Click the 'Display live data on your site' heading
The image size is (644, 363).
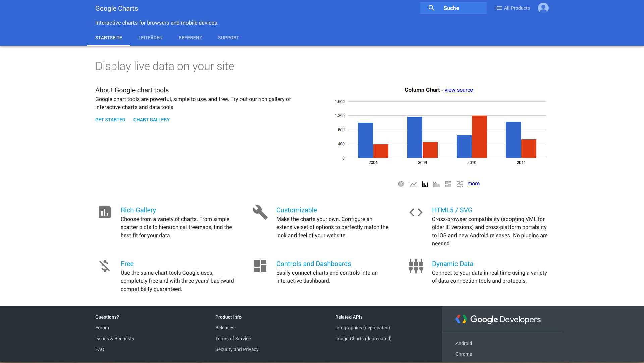(x=165, y=66)
